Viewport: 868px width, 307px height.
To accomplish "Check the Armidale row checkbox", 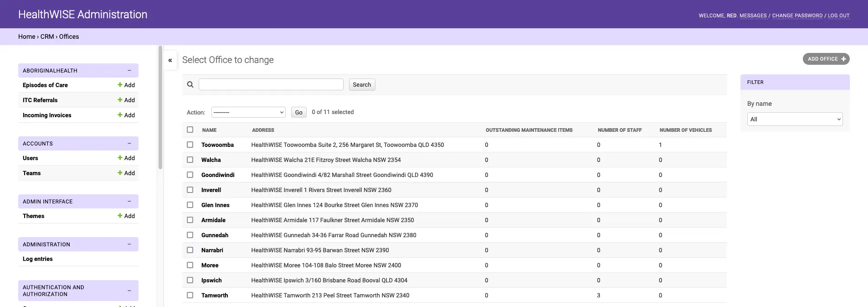I will click(190, 220).
